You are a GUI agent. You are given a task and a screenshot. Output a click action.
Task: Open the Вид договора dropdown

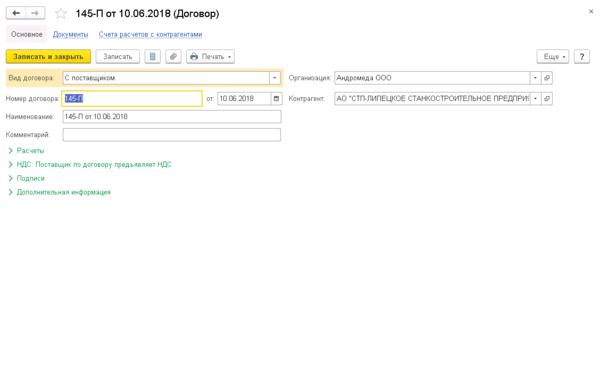click(274, 78)
